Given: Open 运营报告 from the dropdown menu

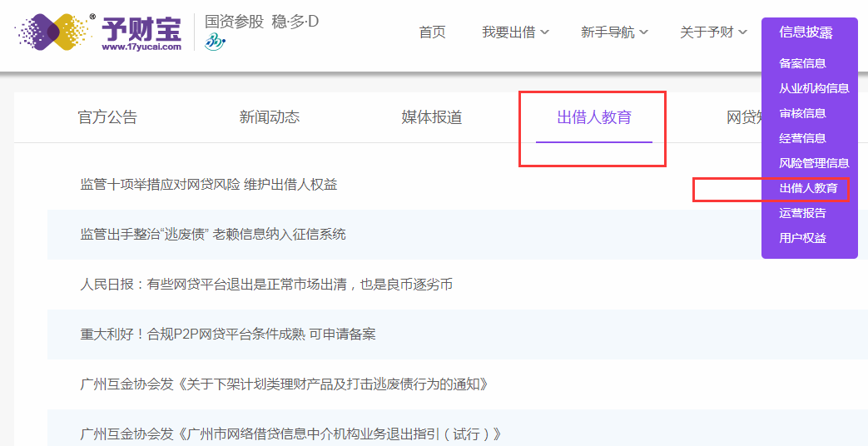Looking at the screenshot, I should point(802,213).
